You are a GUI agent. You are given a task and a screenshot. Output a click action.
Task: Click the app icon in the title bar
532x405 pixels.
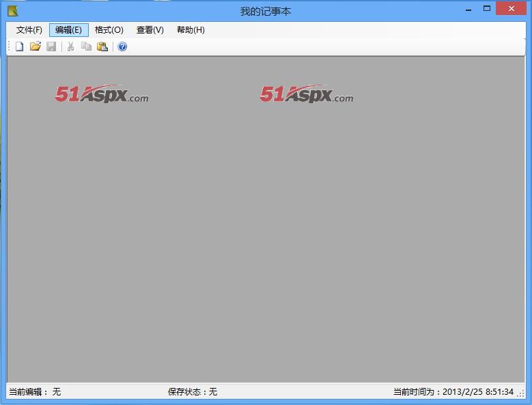click(x=12, y=11)
